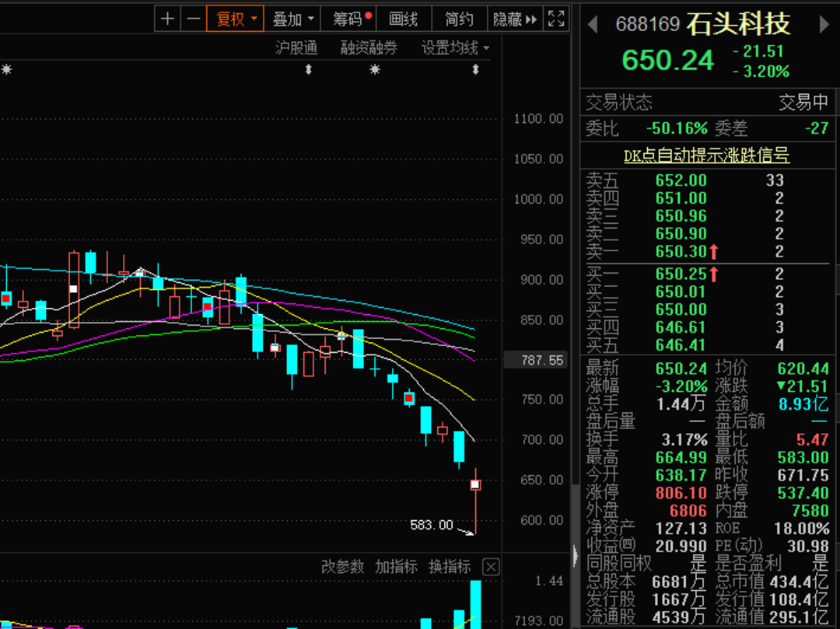Click the 卖三 price 650.96

tap(681, 215)
